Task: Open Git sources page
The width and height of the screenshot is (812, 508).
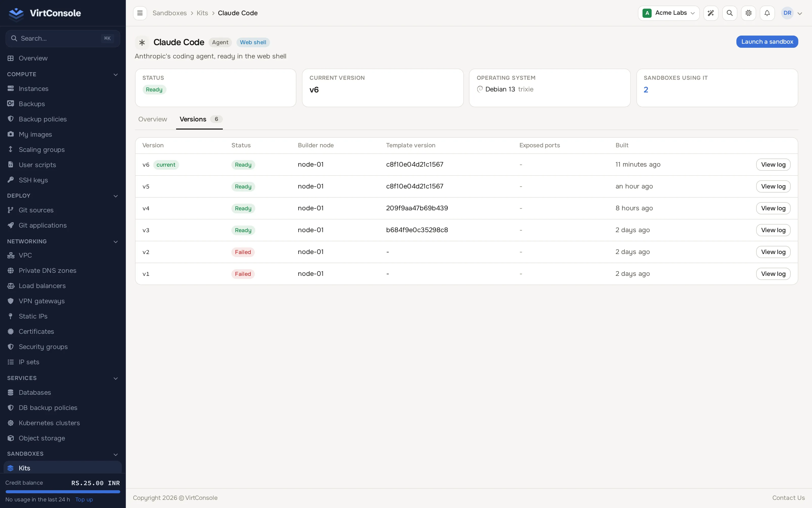Action: 63,210
